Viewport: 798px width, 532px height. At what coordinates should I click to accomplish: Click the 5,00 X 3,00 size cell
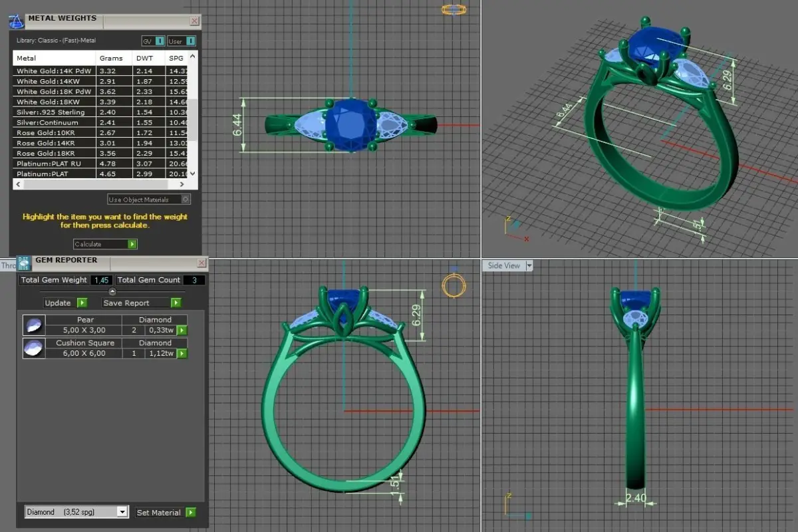coord(84,331)
